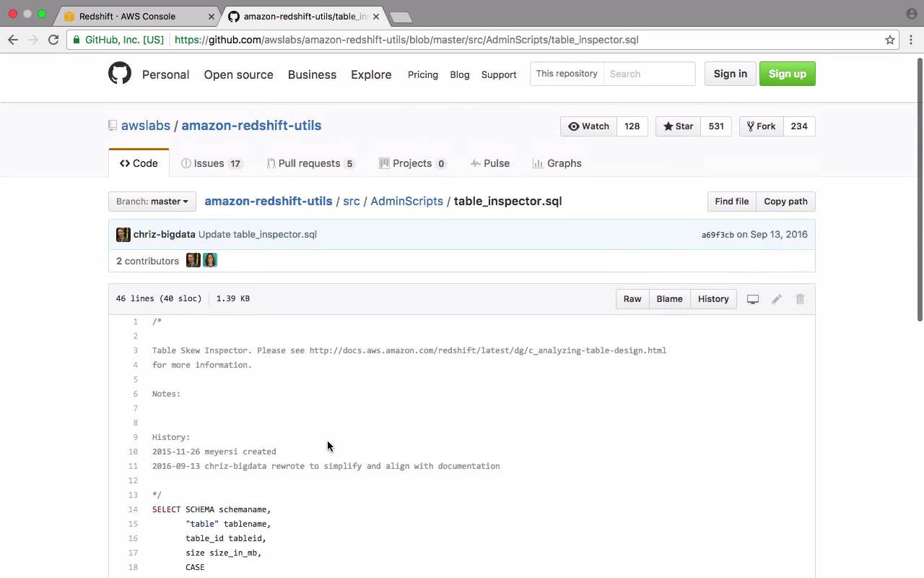This screenshot has height=578, width=924.
Task: Open the Graphs tab
Action: pos(557,163)
